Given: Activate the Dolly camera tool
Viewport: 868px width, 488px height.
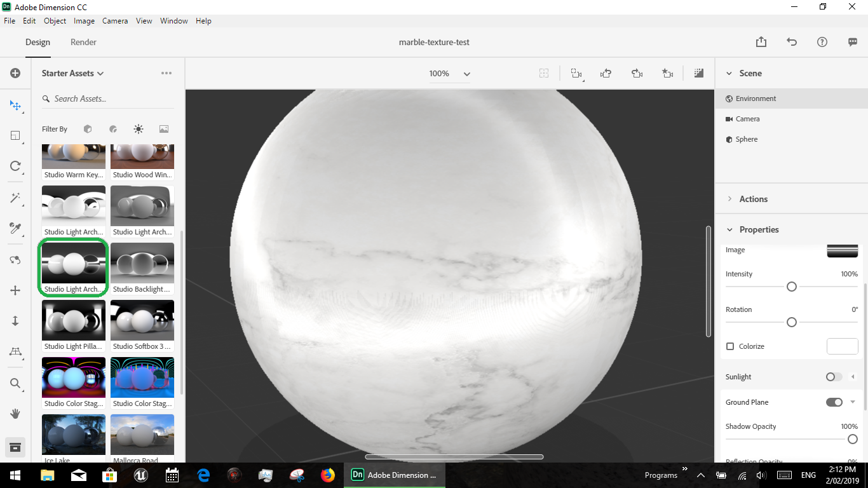Looking at the screenshot, I should [15, 321].
